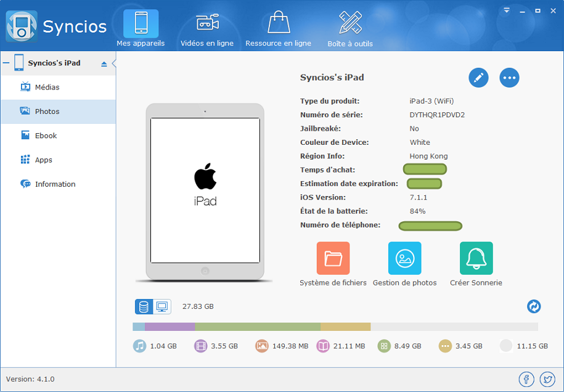
Task: Open the Boîte à outils tab
Action: pyautogui.click(x=350, y=29)
